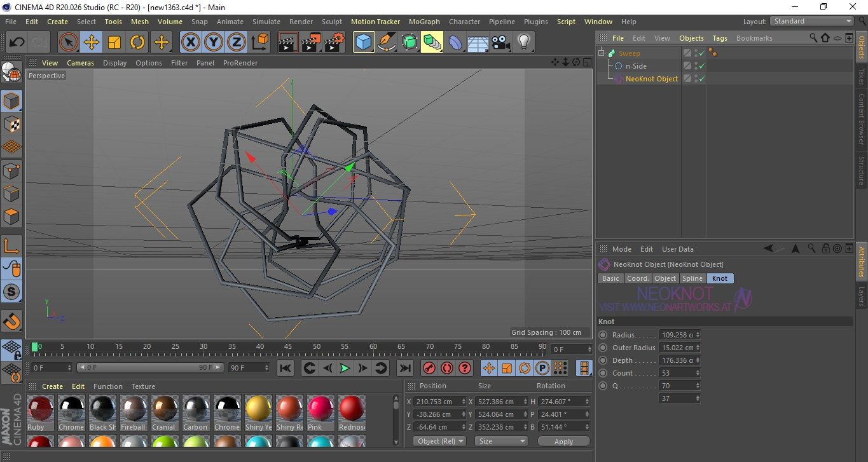Open viewport Cameras menu
This screenshot has width=868, height=462.
[80, 63]
